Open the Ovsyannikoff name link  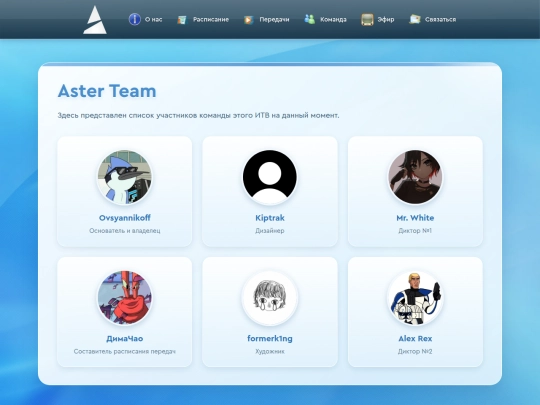click(124, 218)
